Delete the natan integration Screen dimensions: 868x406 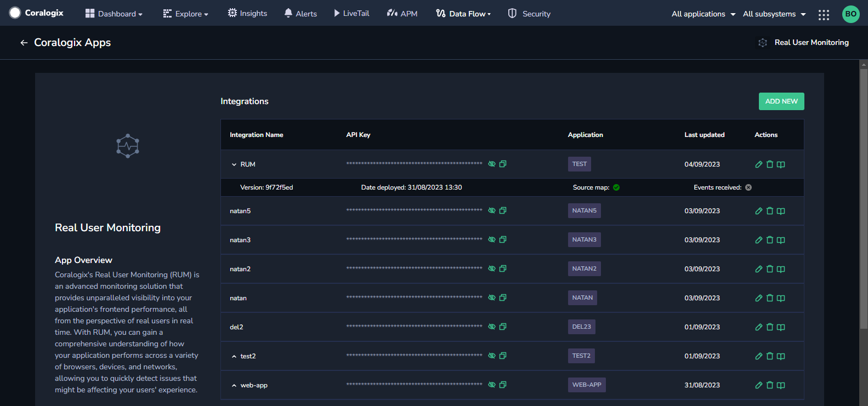(x=770, y=298)
